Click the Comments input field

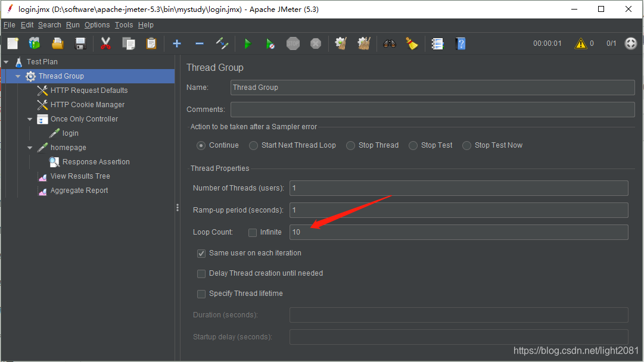point(433,110)
